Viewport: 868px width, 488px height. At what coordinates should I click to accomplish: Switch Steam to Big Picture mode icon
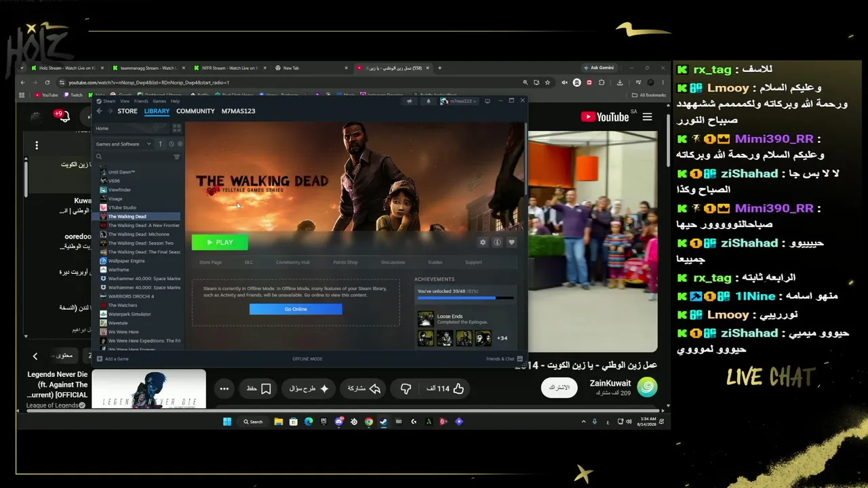[487, 101]
